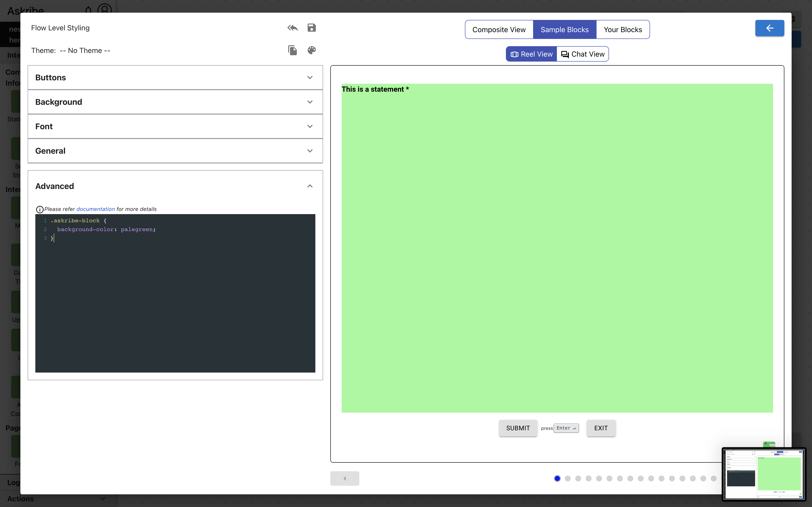
Task: Expand the Background styling section
Action: coord(175,102)
